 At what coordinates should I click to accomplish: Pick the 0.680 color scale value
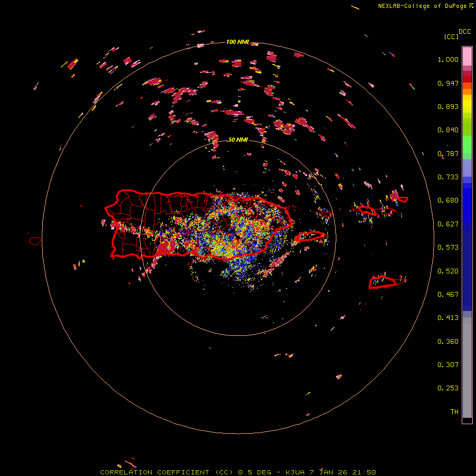coord(448,200)
